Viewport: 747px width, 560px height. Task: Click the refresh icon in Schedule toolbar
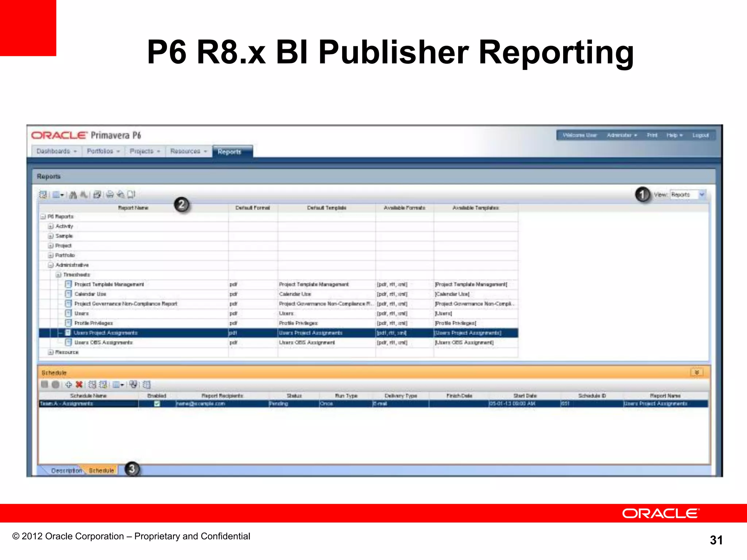point(133,385)
